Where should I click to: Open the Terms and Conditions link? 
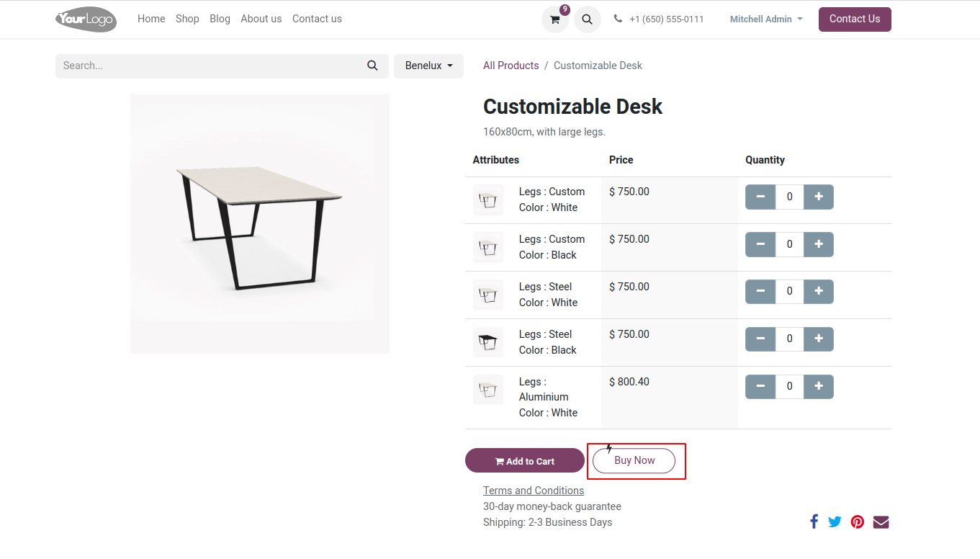(x=533, y=491)
